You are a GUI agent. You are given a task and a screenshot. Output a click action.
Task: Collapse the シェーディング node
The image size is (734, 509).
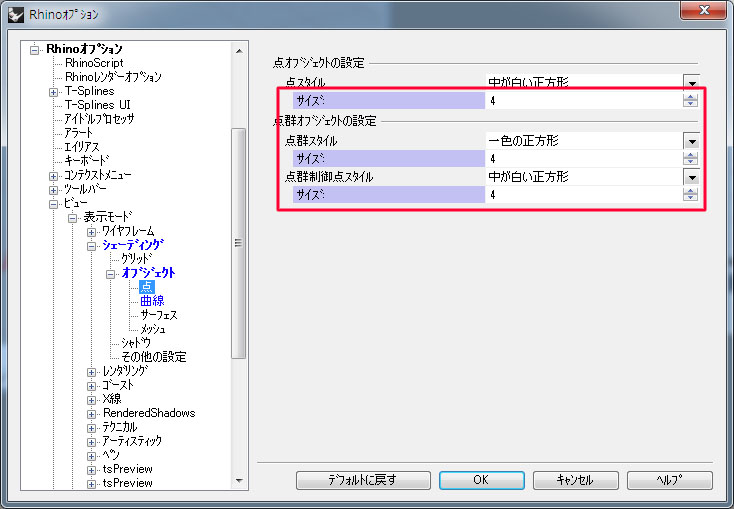click(x=91, y=246)
